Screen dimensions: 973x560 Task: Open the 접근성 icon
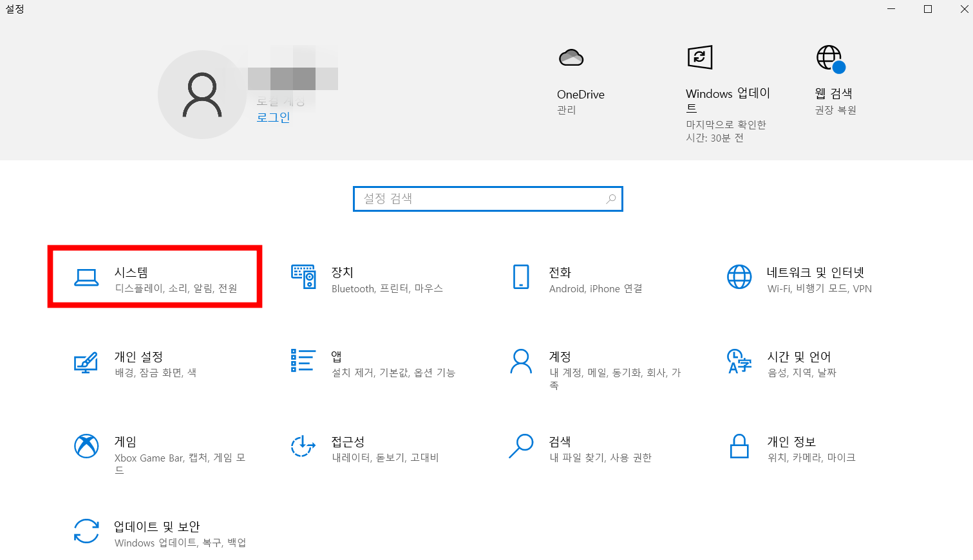click(303, 445)
